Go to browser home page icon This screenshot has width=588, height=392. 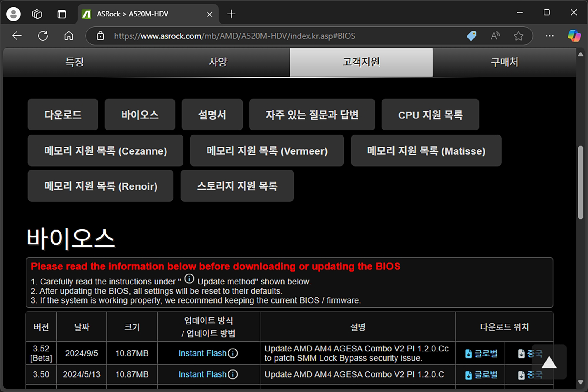pos(69,36)
